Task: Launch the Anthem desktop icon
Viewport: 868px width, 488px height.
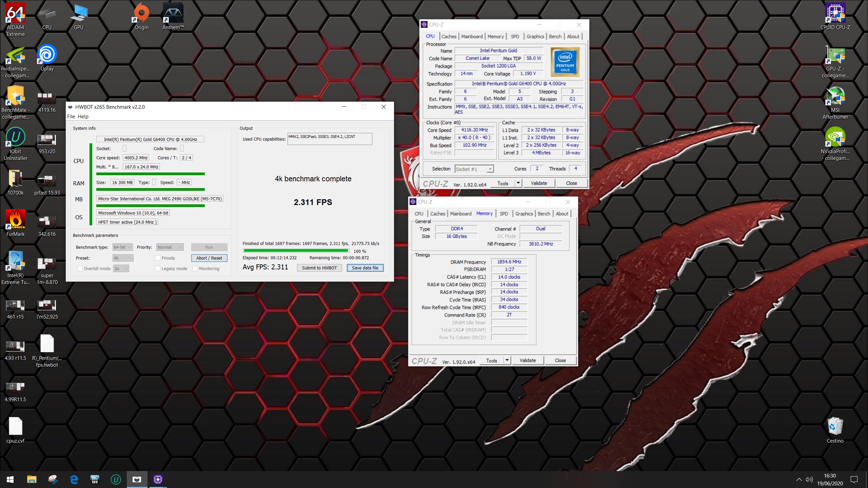Action: click(x=173, y=17)
